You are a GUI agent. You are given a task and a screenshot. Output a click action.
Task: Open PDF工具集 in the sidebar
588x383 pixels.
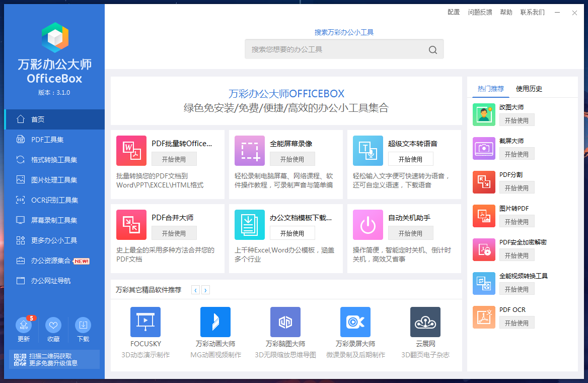pyautogui.click(x=54, y=139)
